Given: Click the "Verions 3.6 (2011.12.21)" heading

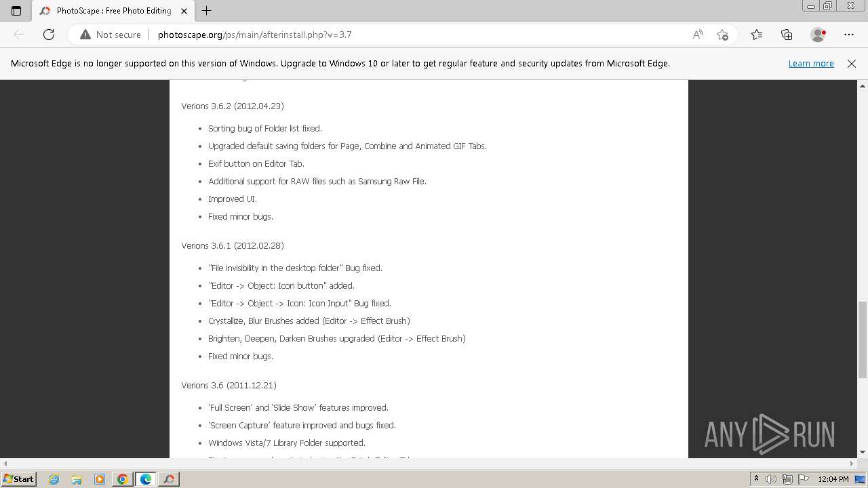Looking at the screenshot, I should pyautogui.click(x=229, y=385).
